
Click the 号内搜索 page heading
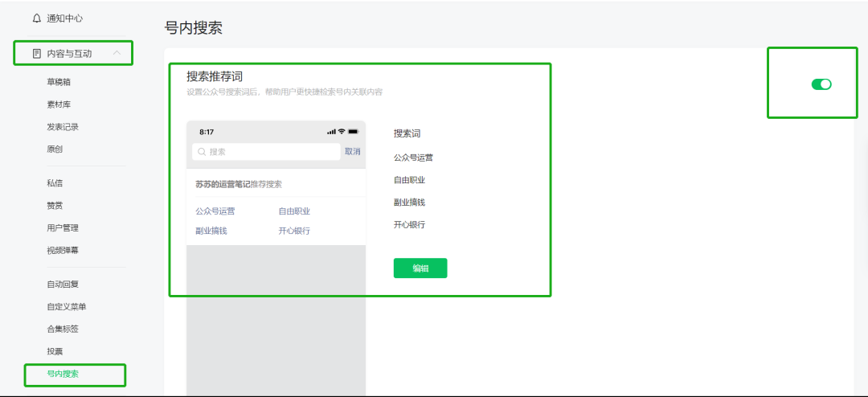tap(194, 28)
